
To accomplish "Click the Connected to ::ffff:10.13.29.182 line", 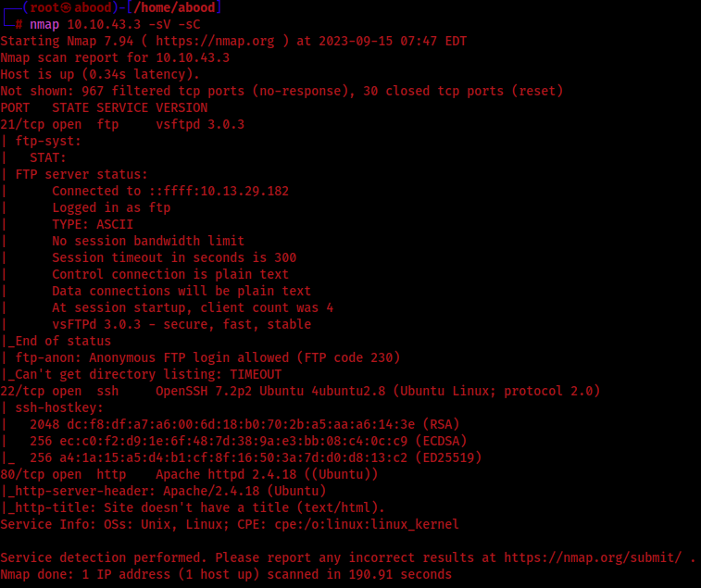I will (x=170, y=191).
